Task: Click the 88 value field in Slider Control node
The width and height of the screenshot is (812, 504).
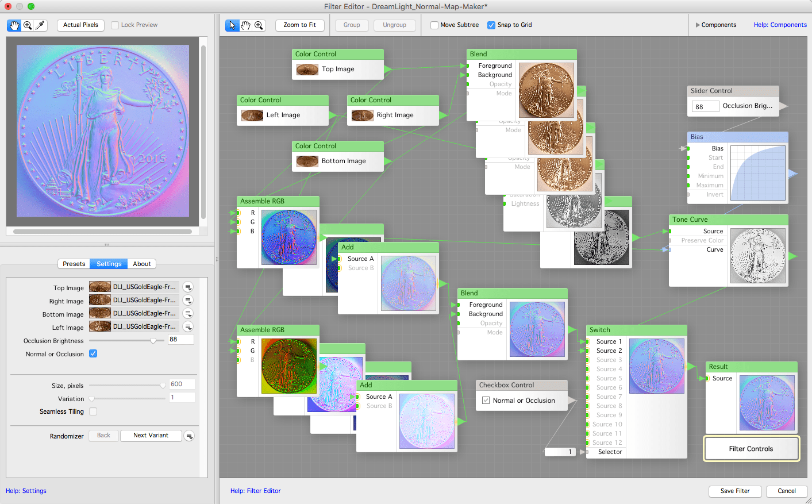Action: point(705,106)
